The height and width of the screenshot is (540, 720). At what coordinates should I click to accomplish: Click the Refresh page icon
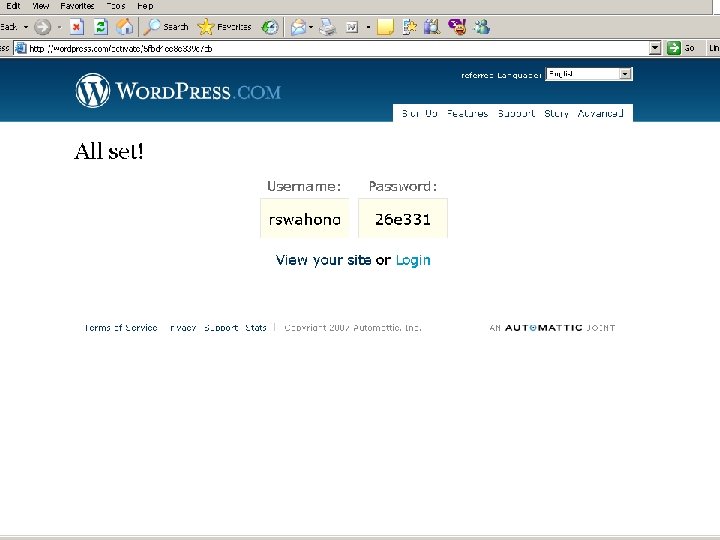coord(101,27)
